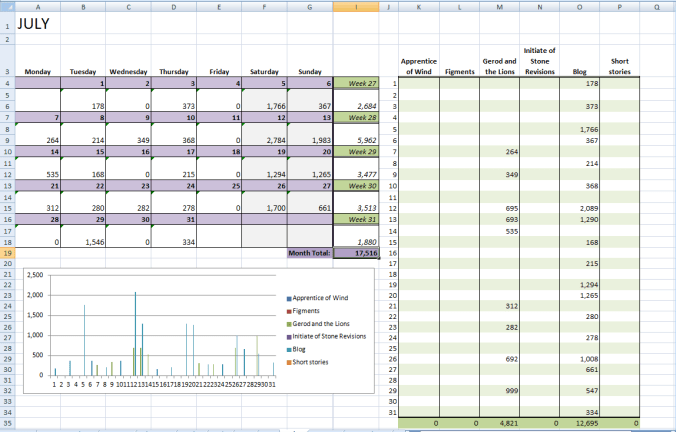This screenshot has height=432, width=676.
Task: Select week total 2,684
Action: click(x=356, y=106)
